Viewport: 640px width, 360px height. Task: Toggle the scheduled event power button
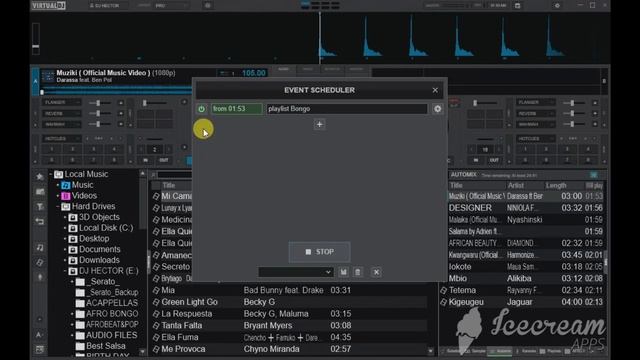tap(202, 109)
